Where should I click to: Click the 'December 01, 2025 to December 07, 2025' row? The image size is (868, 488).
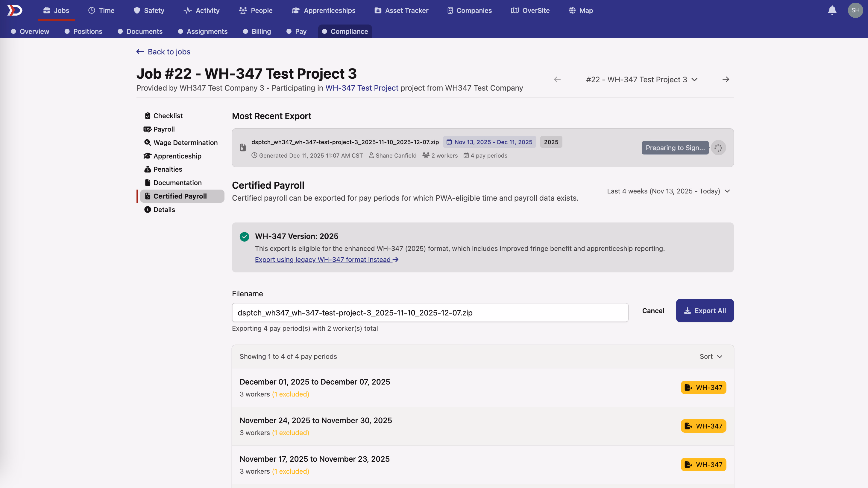click(482, 388)
